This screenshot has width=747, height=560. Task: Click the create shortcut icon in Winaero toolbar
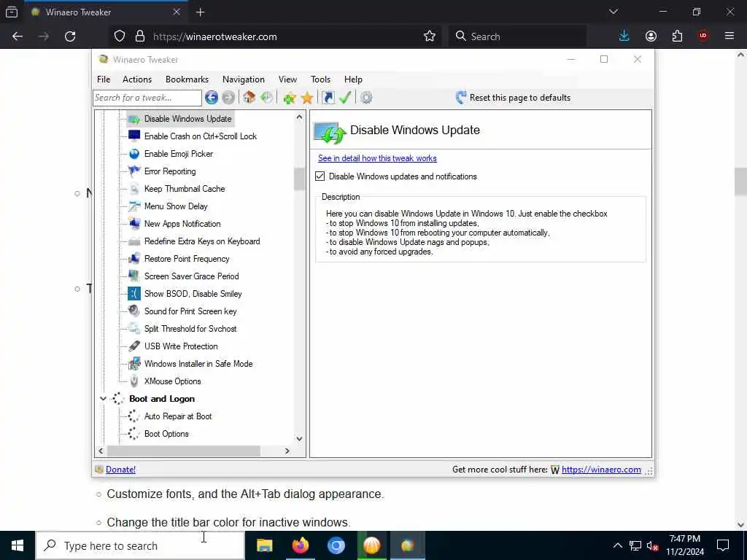click(328, 98)
